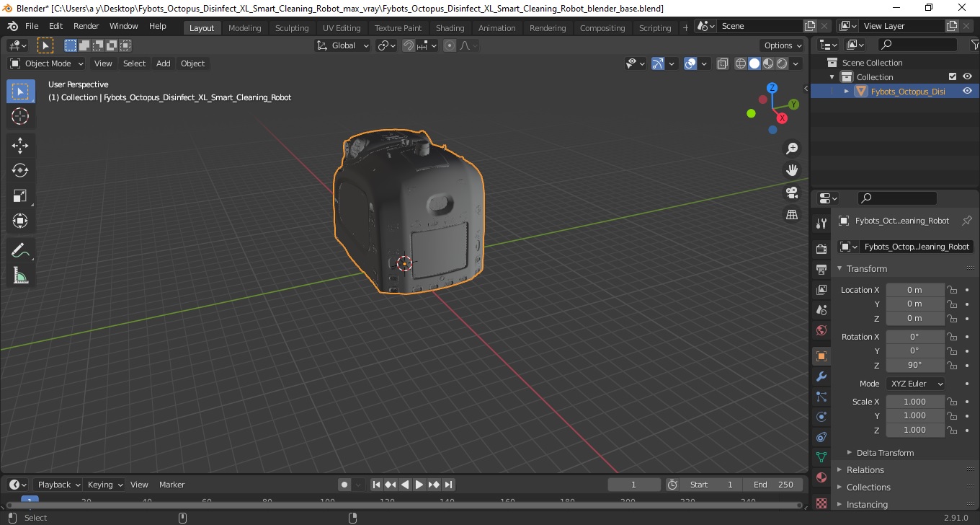Uncheck the Collection exclude checkbox
The image size is (980, 525).
[x=953, y=77]
